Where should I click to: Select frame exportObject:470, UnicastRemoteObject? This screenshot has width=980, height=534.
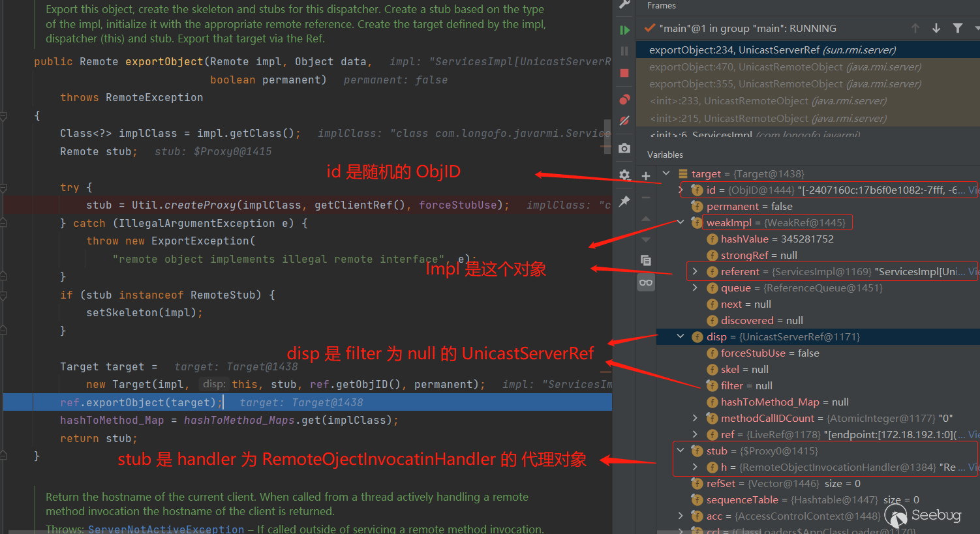(x=808, y=67)
